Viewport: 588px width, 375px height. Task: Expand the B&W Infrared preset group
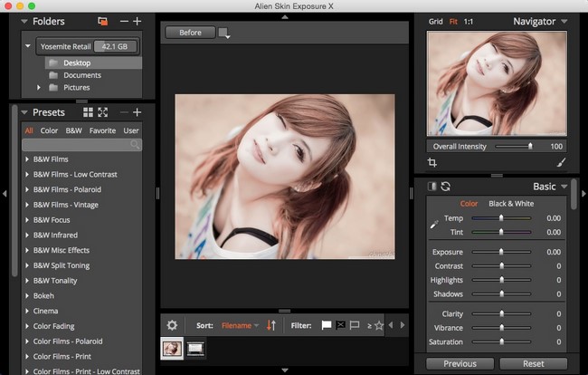27,235
